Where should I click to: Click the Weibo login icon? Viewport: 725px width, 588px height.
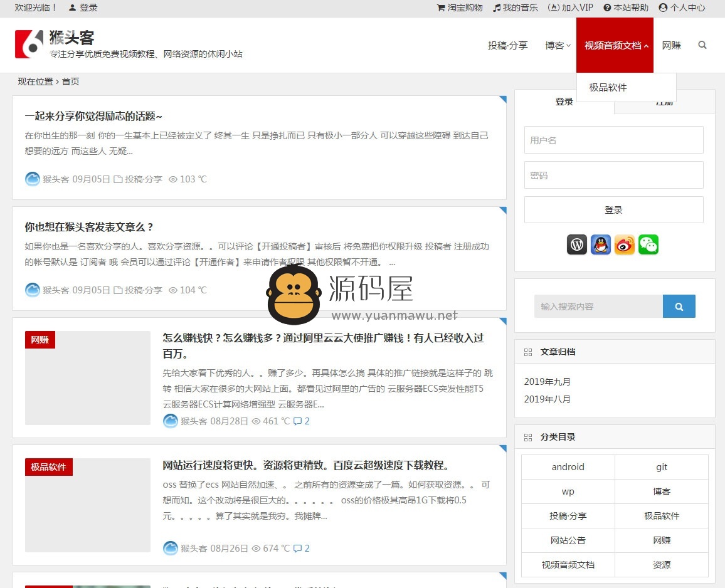(625, 244)
